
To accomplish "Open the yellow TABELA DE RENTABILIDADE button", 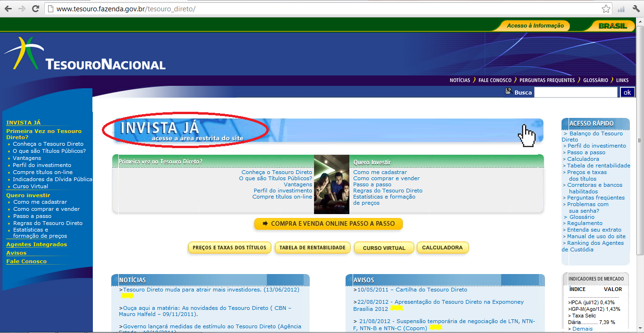I will 313,248.
